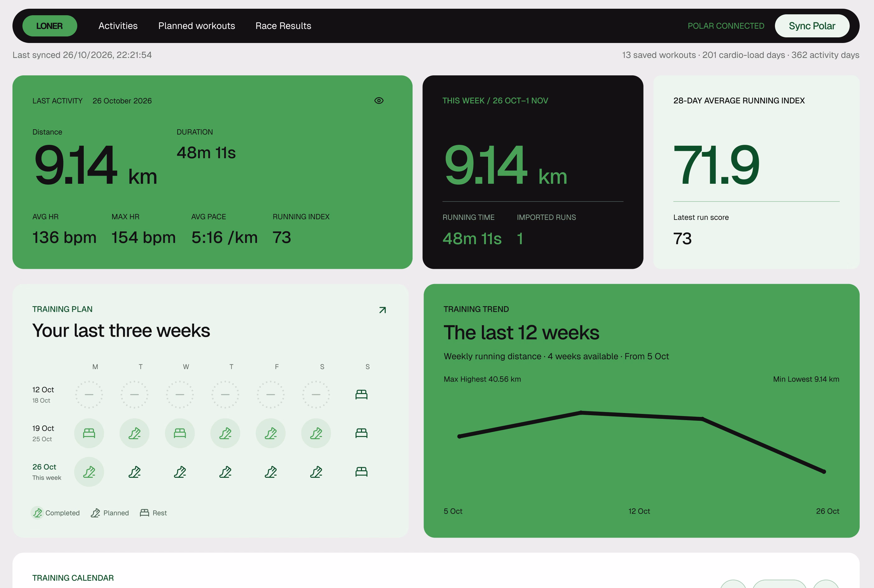Toggle the eye icon on Last Activity card
This screenshot has width=874, height=588.
(x=379, y=101)
